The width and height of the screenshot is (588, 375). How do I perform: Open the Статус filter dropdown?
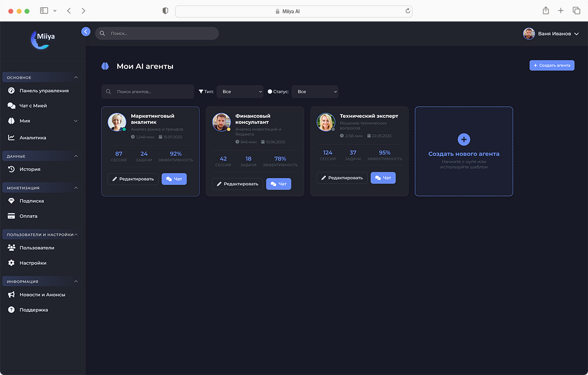[315, 92]
